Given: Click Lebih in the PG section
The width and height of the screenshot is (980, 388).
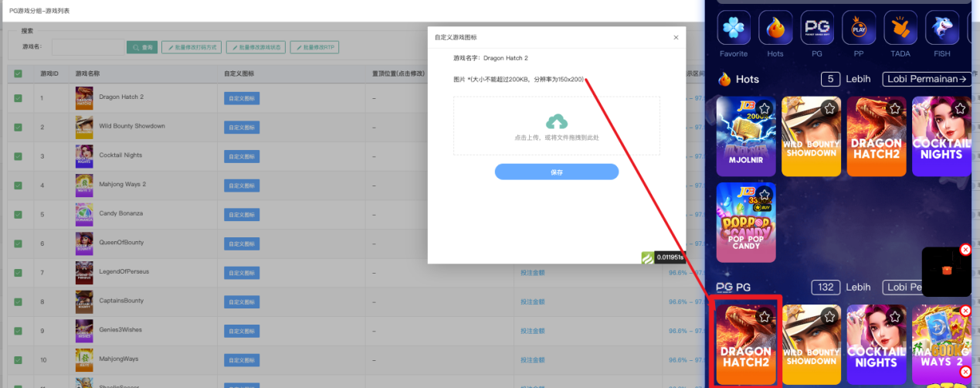Looking at the screenshot, I should click(858, 287).
